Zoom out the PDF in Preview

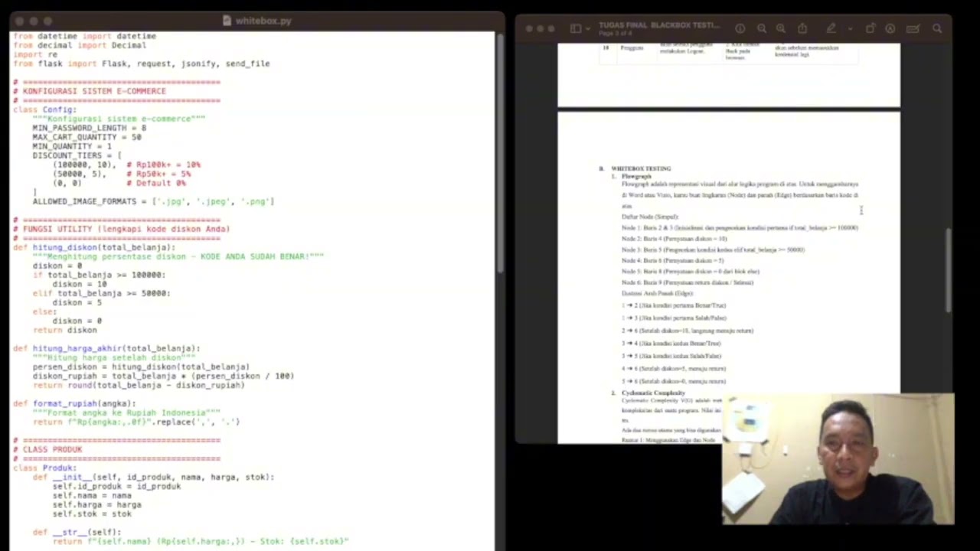click(762, 28)
